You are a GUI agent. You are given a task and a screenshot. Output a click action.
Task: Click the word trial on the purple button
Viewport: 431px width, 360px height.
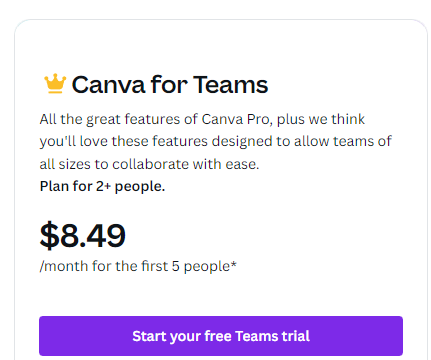pos(296,336)
